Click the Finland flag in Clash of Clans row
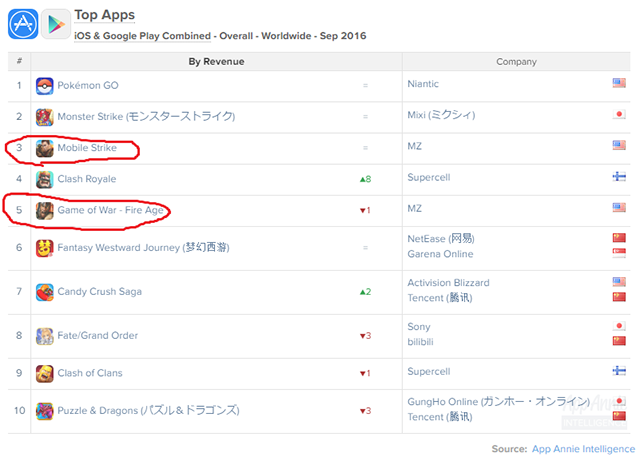Viewport: 640px width, 457px height. pos(619,370)
